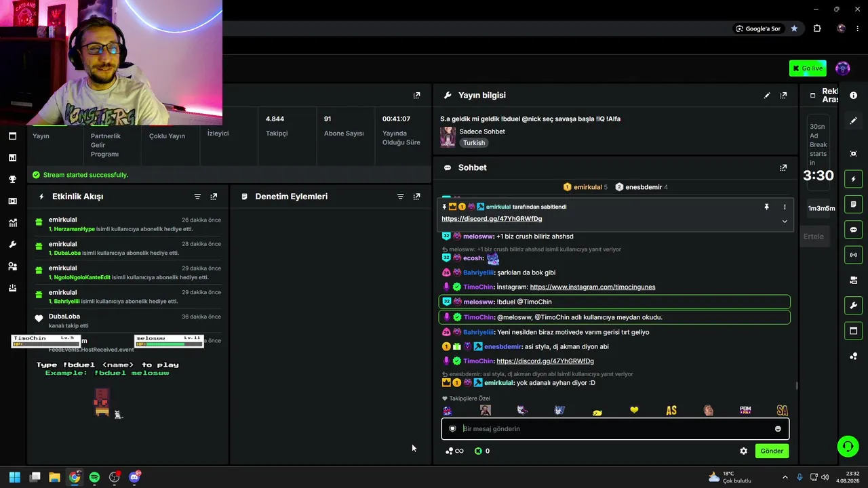This screenshot has width=868, height=488.
Task: Open Spotify from the taskbar
Action: pyautogui.click(x=94, y=477)
